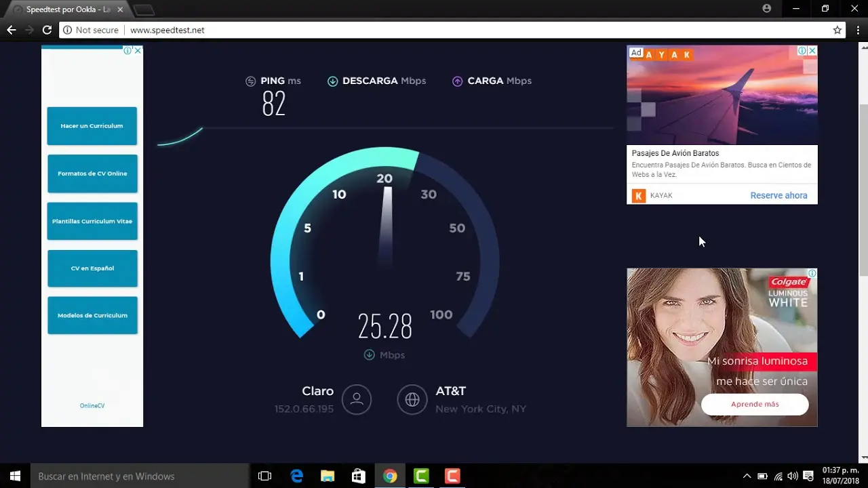Viewport: 868px width, 488px height.
Task: Select the Speedtest por Ookla tab
Action: tap(66, 9)
